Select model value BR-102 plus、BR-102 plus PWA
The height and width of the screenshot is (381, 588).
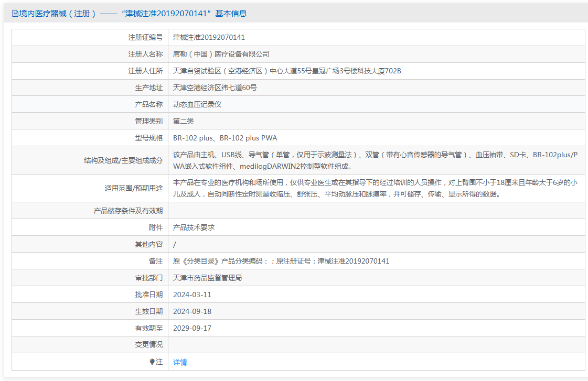[225, 138]
